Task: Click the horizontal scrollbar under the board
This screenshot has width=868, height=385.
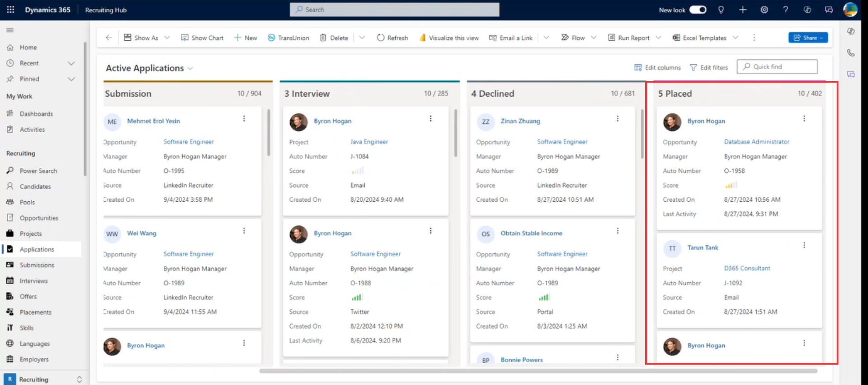Action: 538,371
